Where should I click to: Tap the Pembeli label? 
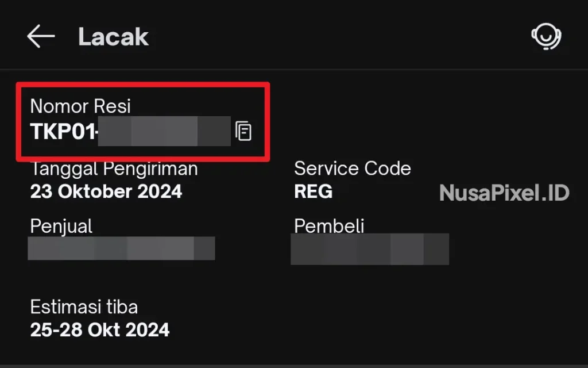(x=329, y=226)
